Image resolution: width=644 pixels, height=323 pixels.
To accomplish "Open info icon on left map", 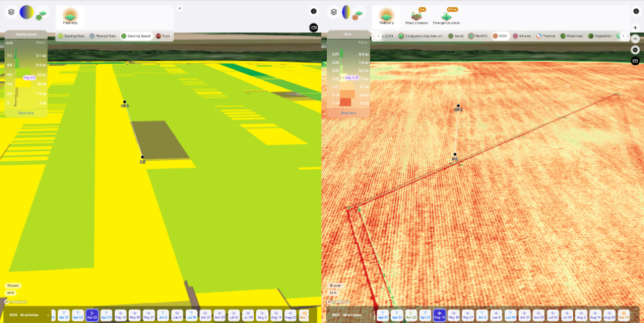I will point(314,11).
